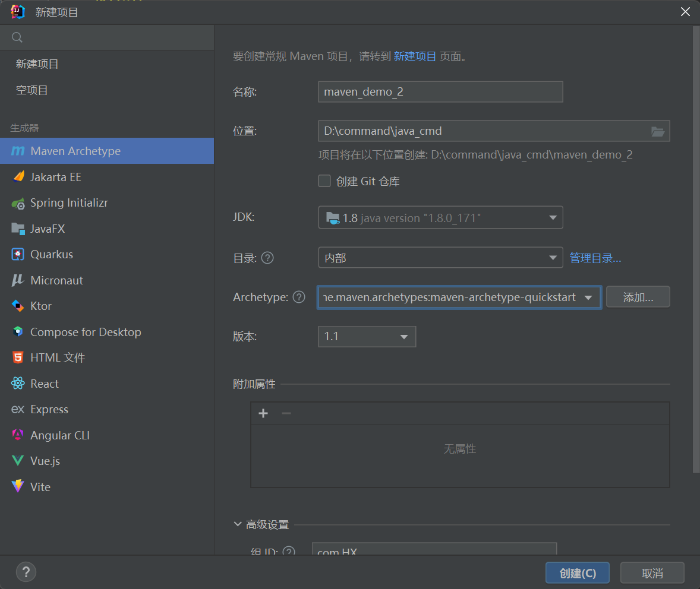Click the Ktor generator icon
This screenshot has height=589, width=700.
pyautogui.click(x=18, y=306)
